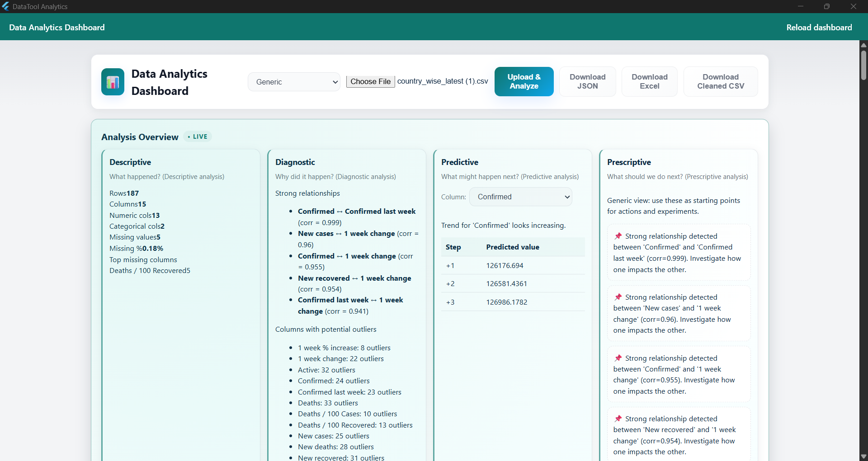Click the 'Categorical cols2' entry
The image size is (868, 461).
137,226
